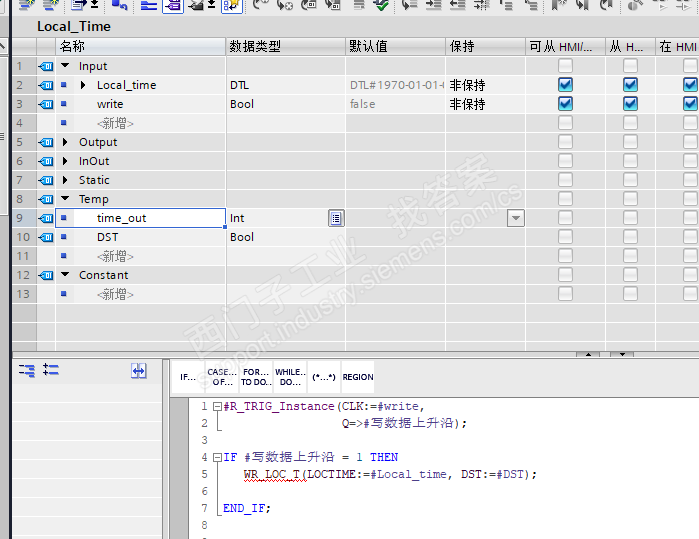This screenshot has width=699, height=539.
Task: Click the interface icon on the Output row
Action: [46, 142]
